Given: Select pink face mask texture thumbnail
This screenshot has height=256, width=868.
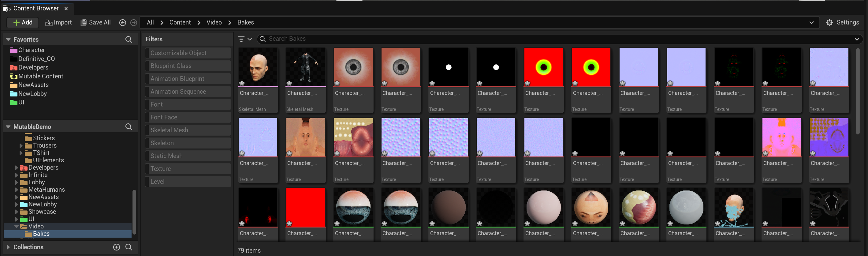Looking at the screenshot, I should click(781, 137).
